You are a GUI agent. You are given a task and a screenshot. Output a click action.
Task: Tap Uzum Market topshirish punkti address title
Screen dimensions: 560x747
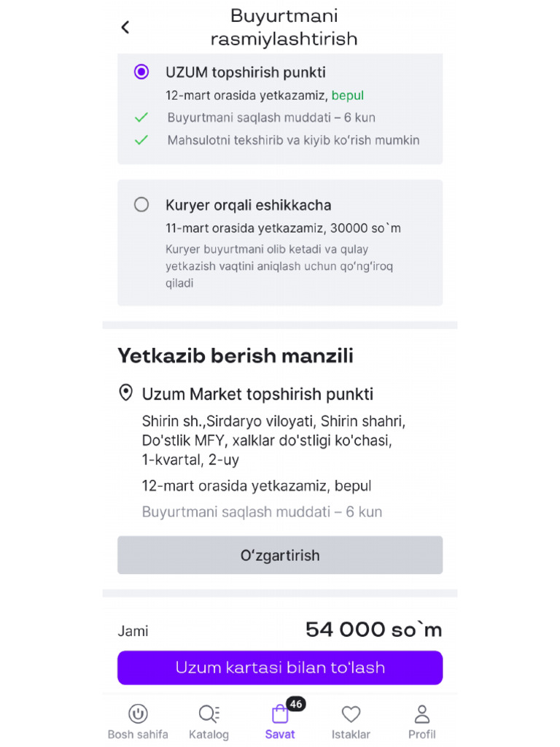pos(257,395)
